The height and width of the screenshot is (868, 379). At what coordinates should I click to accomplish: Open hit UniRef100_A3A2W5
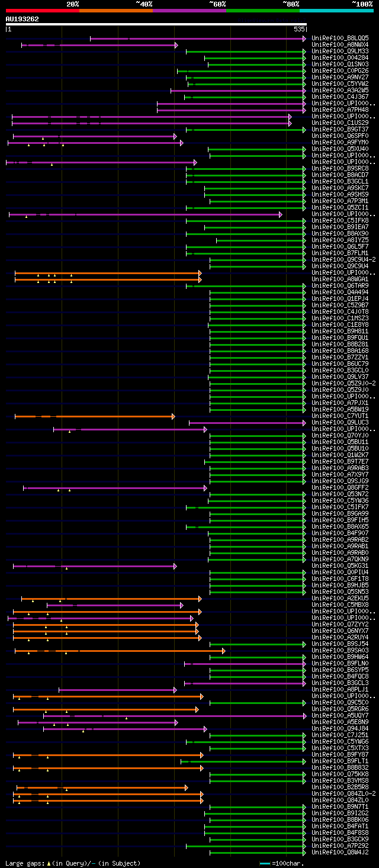tap(340, 91)
